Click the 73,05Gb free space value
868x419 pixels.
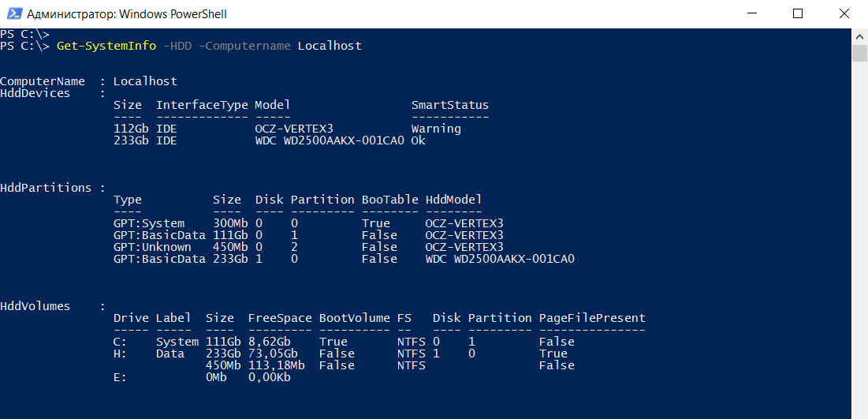point(273,354)
